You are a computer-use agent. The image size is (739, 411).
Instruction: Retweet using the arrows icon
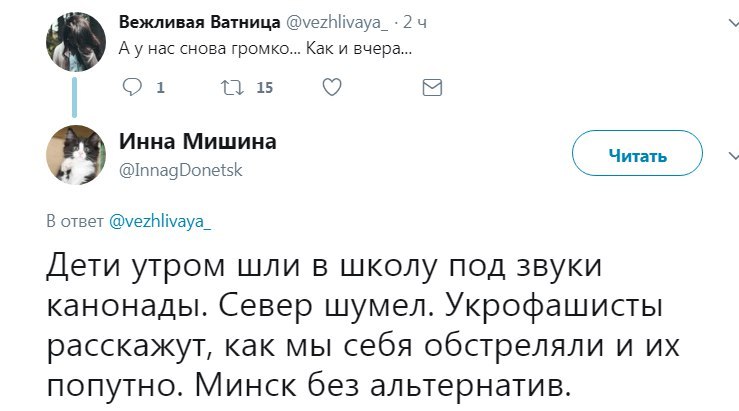(232, 87)
